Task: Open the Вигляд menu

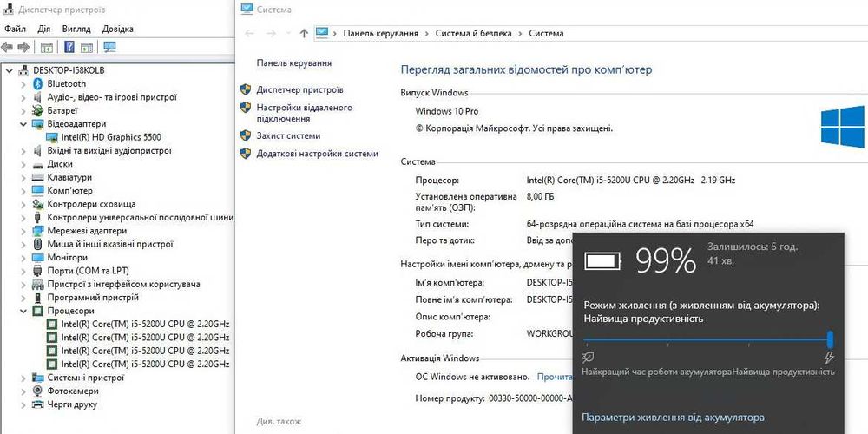Action: (x=76, y=29)
